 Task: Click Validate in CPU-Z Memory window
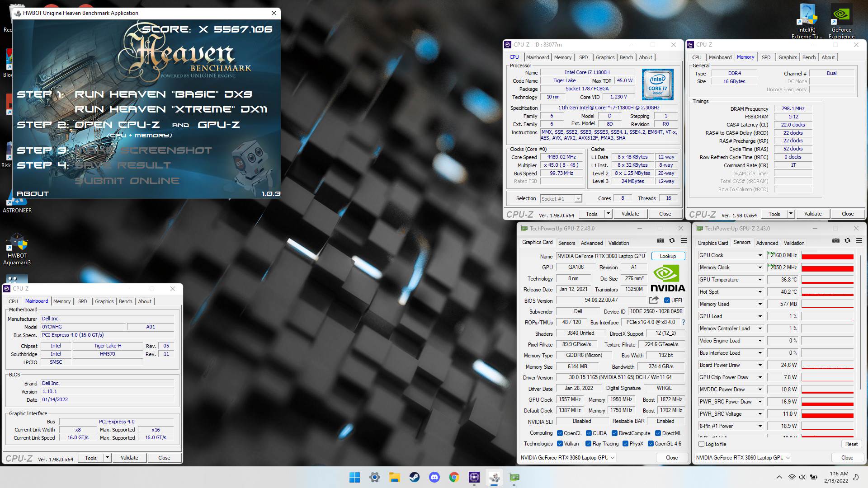tap(812, 214)
